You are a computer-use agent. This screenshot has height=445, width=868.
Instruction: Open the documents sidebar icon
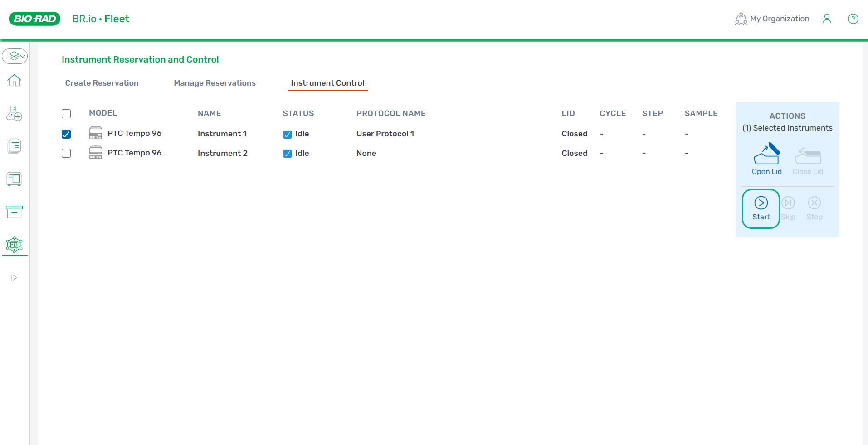coord(14,146)
